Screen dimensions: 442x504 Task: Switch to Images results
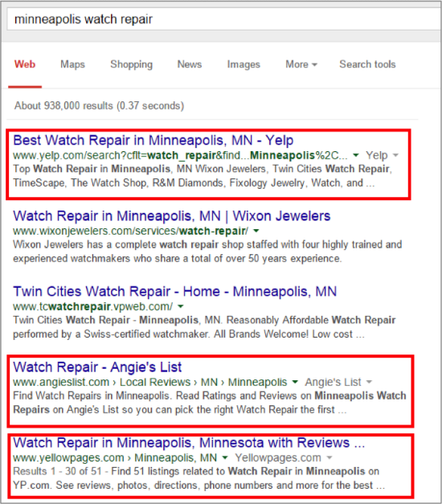pyautogui.click(x=244, y=64)
